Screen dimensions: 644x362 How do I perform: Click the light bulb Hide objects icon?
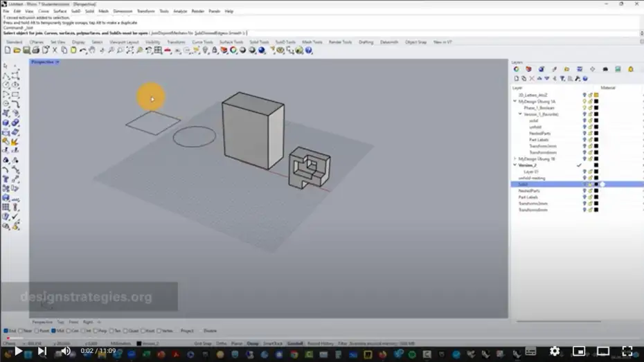(x=206, y=50)
